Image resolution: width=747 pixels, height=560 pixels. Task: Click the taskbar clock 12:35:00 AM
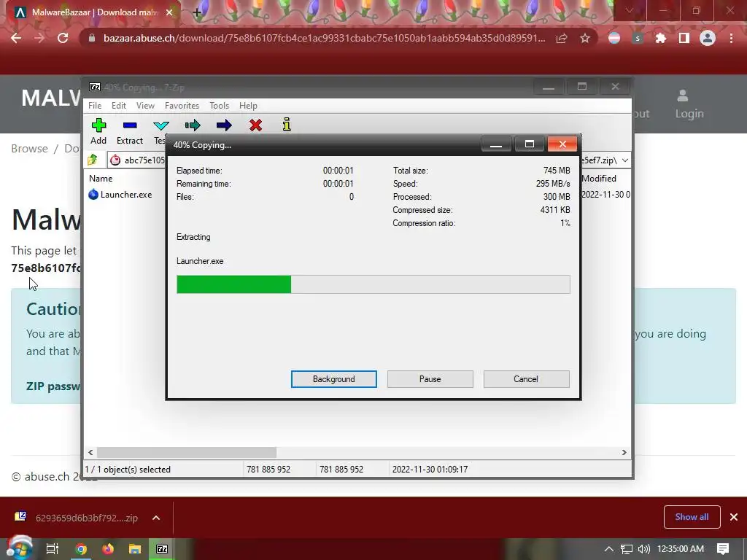681,549
